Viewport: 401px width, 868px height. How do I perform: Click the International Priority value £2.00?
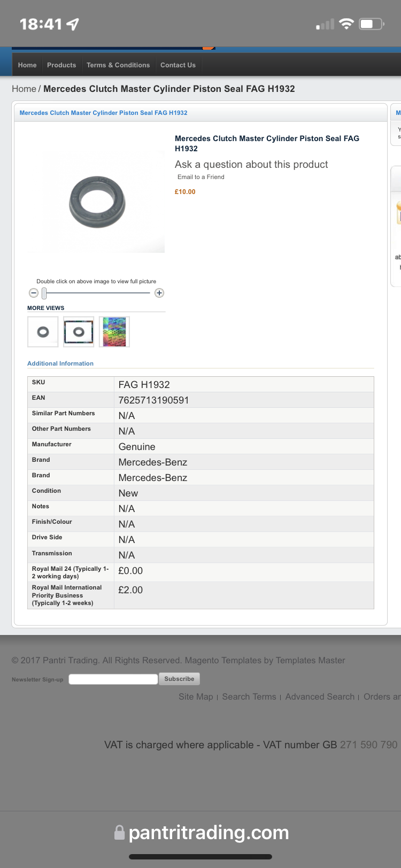pyautogui.click(x=130, y=590)
